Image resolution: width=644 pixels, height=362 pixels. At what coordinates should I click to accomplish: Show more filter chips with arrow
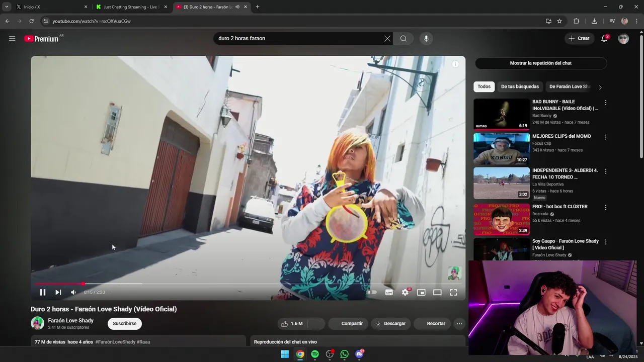[600, 87]
